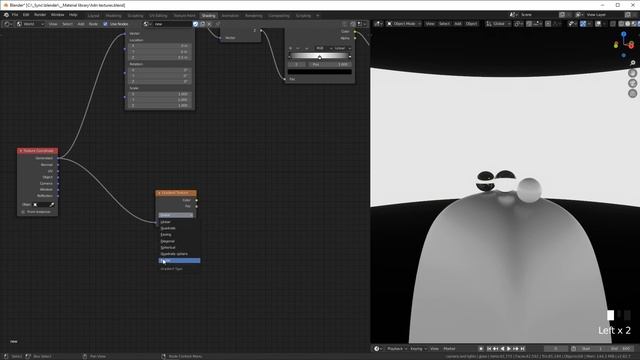Open the Keying popover in timeline
Viewport: 640px width, 360px height.
(418, 349)
